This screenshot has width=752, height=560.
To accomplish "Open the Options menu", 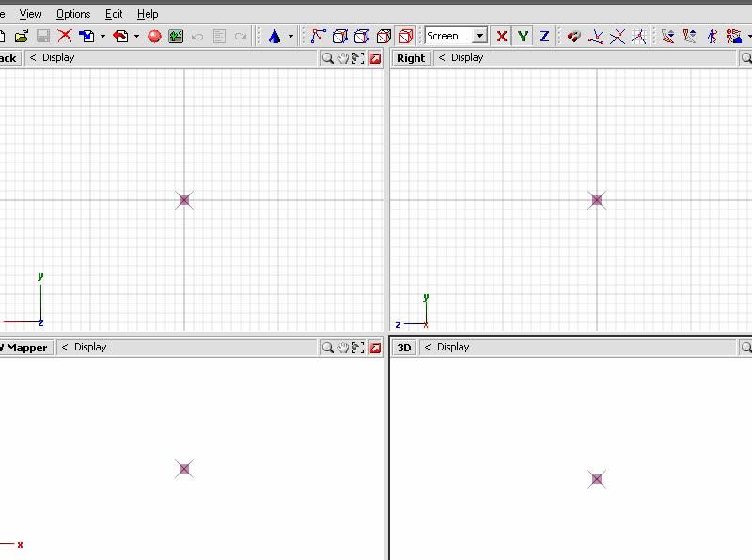I will 73,14.
